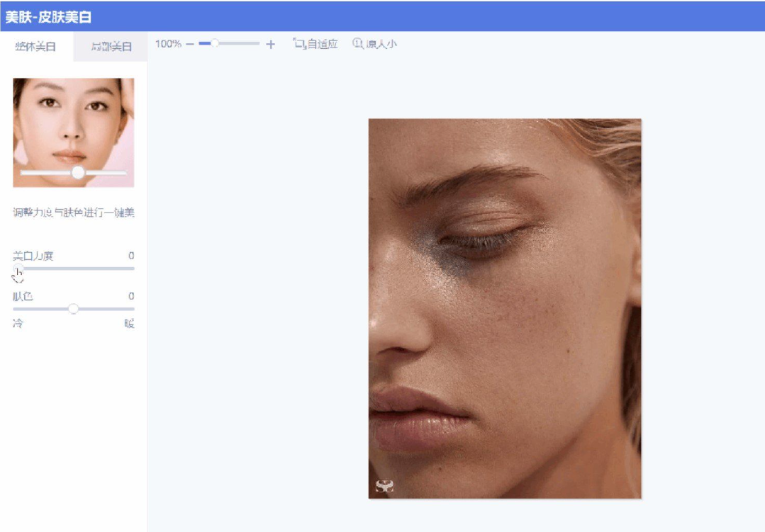
Task: Switch to the 整体美白 tab
Action: coord(35,47)
